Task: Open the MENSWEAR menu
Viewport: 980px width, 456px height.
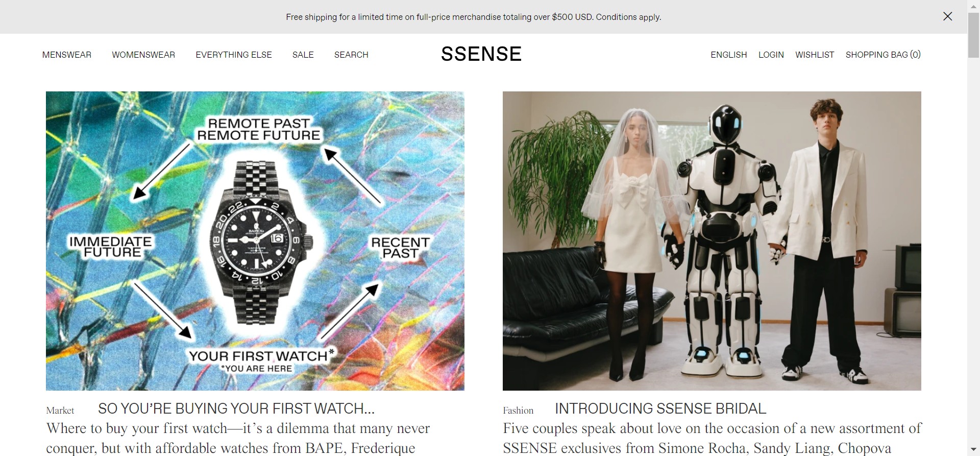Action: tap(67, 55)
